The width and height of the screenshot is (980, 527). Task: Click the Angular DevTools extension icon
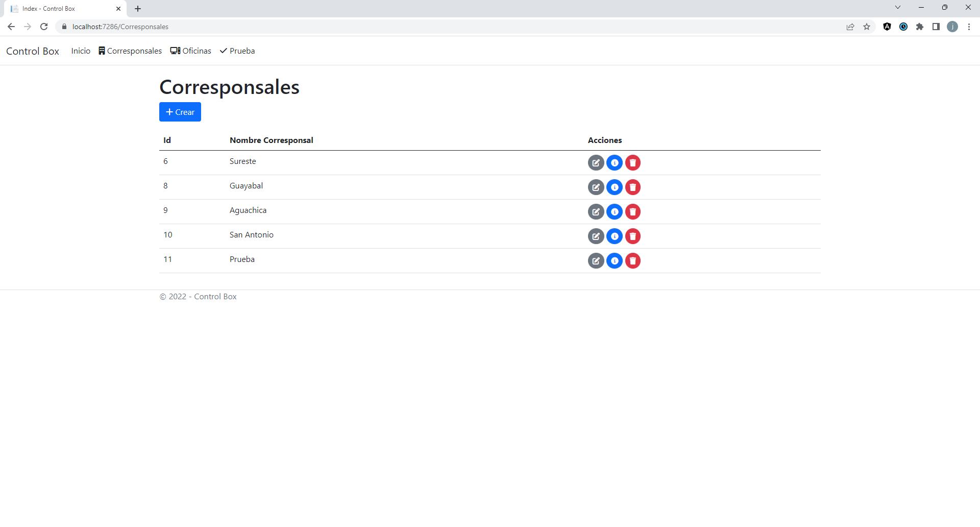887,27
